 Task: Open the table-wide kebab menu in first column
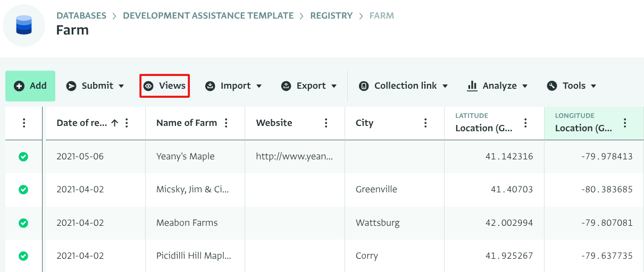24,123
